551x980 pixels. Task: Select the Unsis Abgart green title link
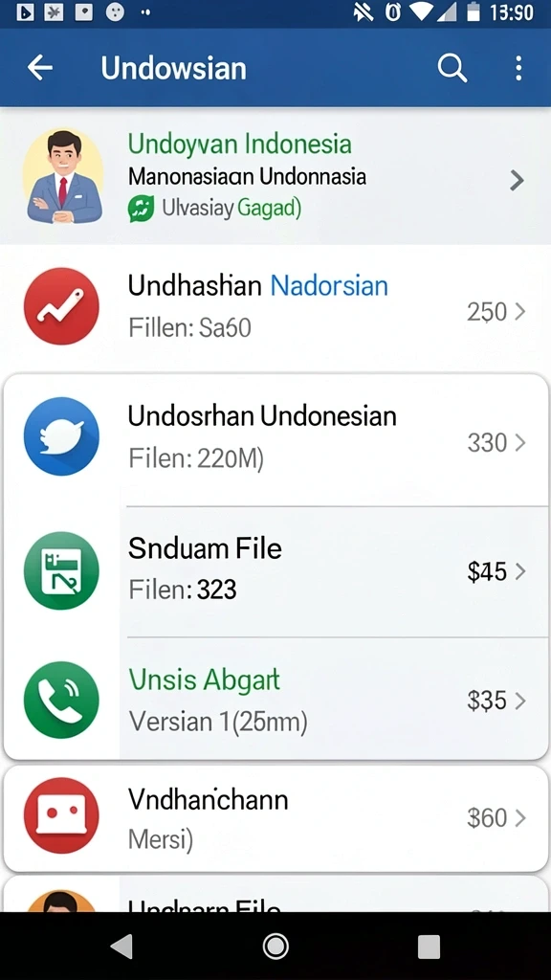pyautogui.click(x=205, y=680)
